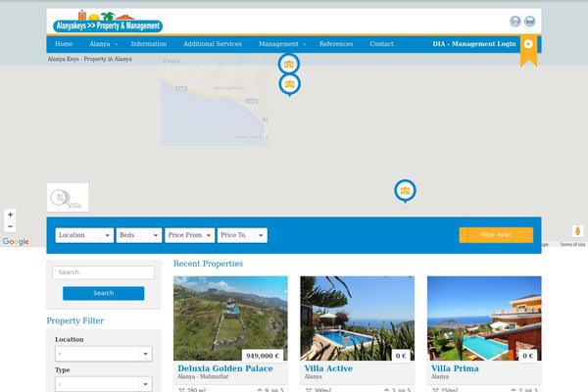Click the Alanya Keys - Property in Alanya breadcrumb
This screenshot has height=392, width=588.
point(89,59)
